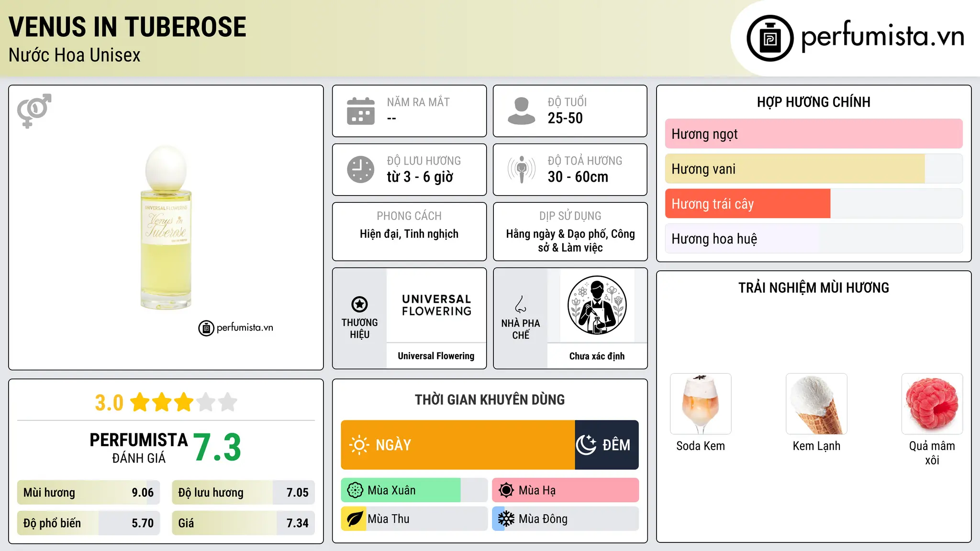The width and height of the screenshot is (980, 551).
Task: Click the THƯƠNG HIỆU label
Action: tap(359, 329)
